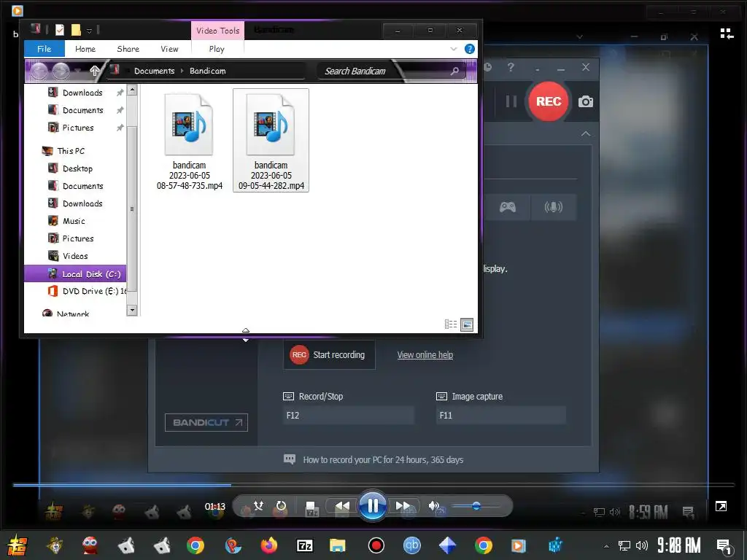Open qBittorrent from the taskbar
747x560 pixels.
(411, 545)
